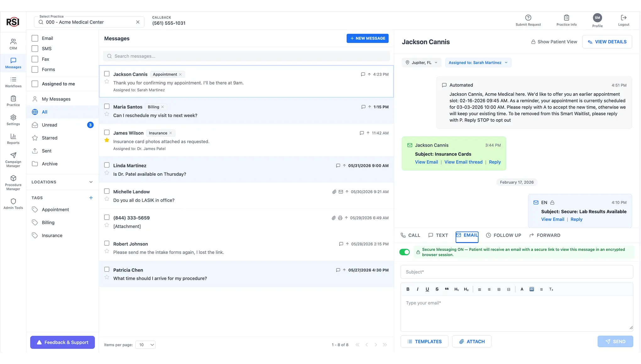Clear formatting with Tx icon
Image resolution: width=641 pixels, height=364 pixels.
pos(551,289)
